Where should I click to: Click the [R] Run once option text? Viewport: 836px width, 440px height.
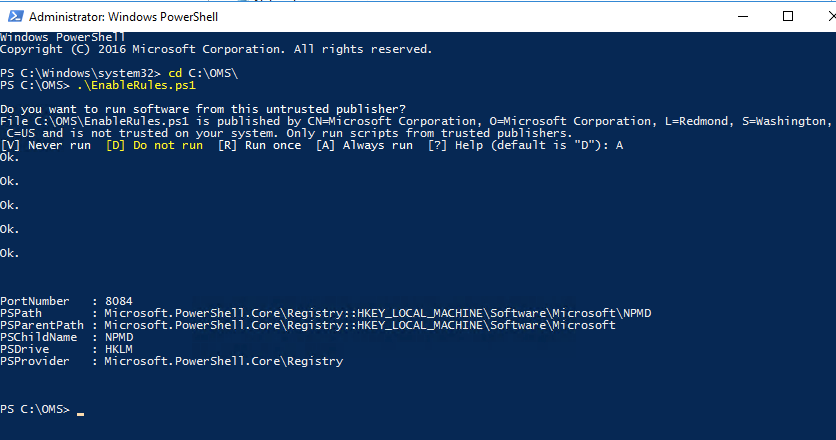tap(259, 146)
